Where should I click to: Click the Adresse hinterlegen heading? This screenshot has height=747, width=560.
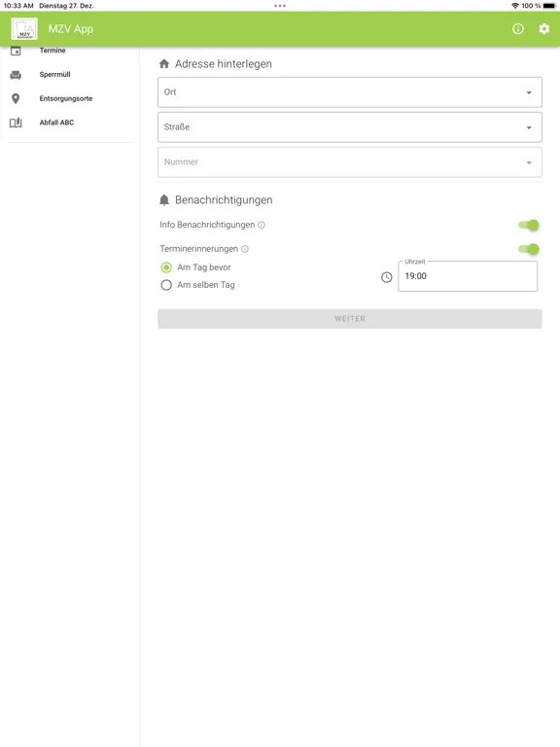tap(224, 64)
